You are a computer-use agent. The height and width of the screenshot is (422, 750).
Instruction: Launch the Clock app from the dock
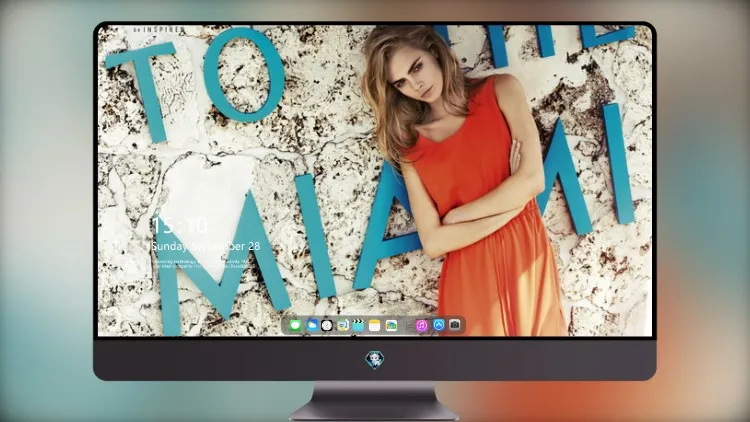click(327, 325)
